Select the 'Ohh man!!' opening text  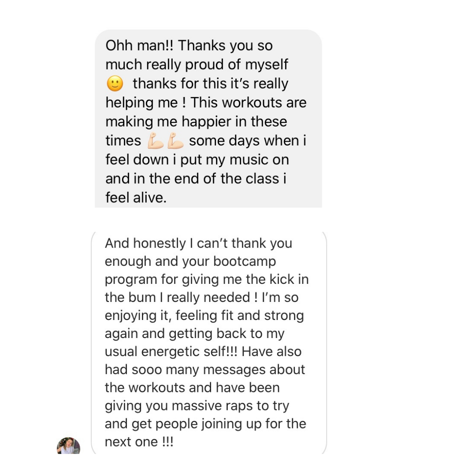coord(139,45)
